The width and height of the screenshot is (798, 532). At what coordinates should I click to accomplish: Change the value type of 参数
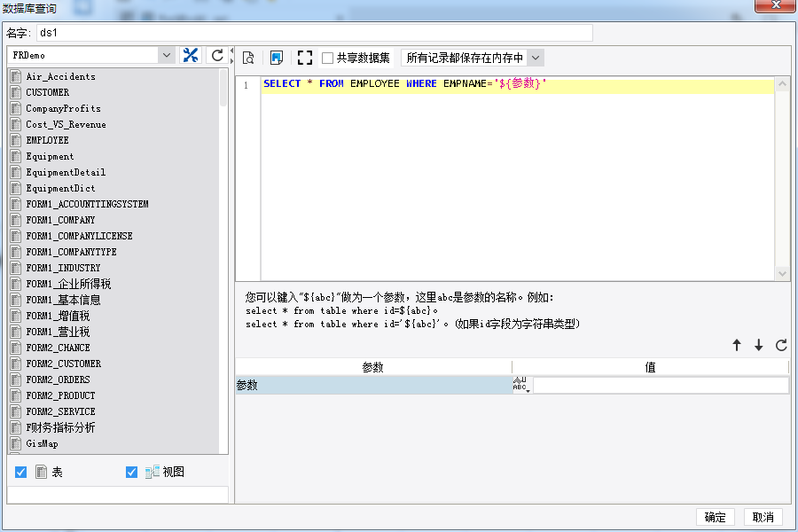[x=521, y=385]
